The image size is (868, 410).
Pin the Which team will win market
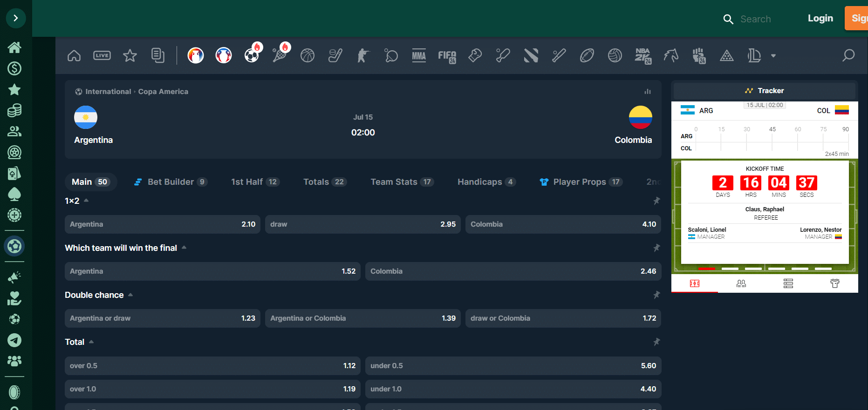tap(656, 248)
